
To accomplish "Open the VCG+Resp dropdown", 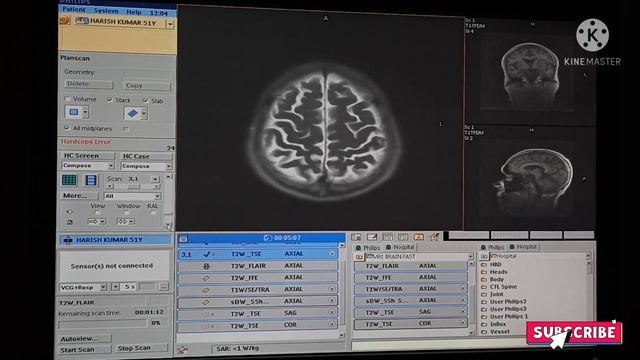I will click(103, 287).
